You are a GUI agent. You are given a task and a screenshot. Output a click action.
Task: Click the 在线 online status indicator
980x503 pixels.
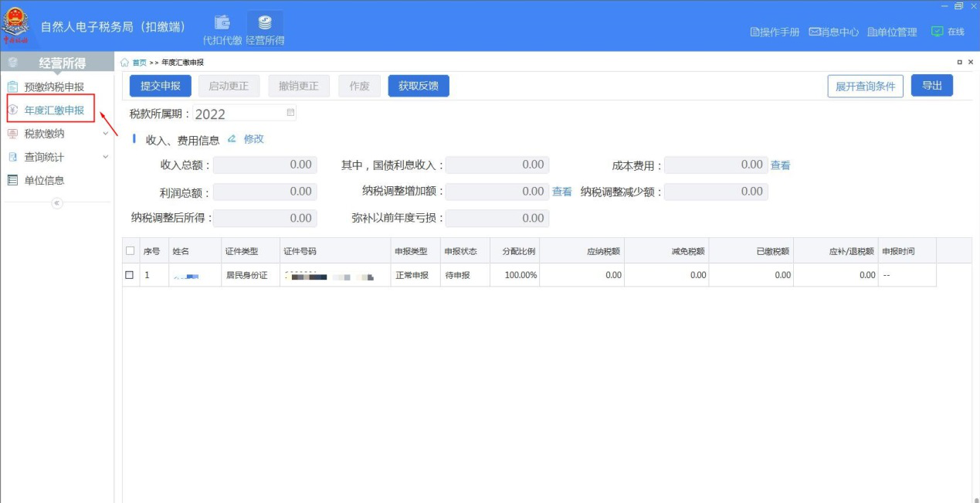(x=948, y=32)
